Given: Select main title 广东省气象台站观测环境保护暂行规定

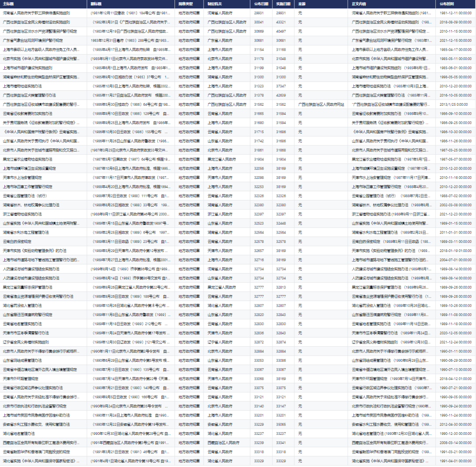Looking at the screenshot, I should pos(33,41).
